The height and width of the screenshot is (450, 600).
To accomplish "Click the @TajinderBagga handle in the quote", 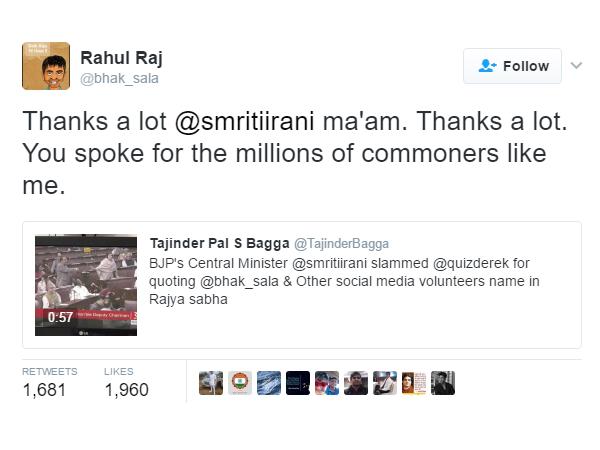I will click(x=342, y=243).
